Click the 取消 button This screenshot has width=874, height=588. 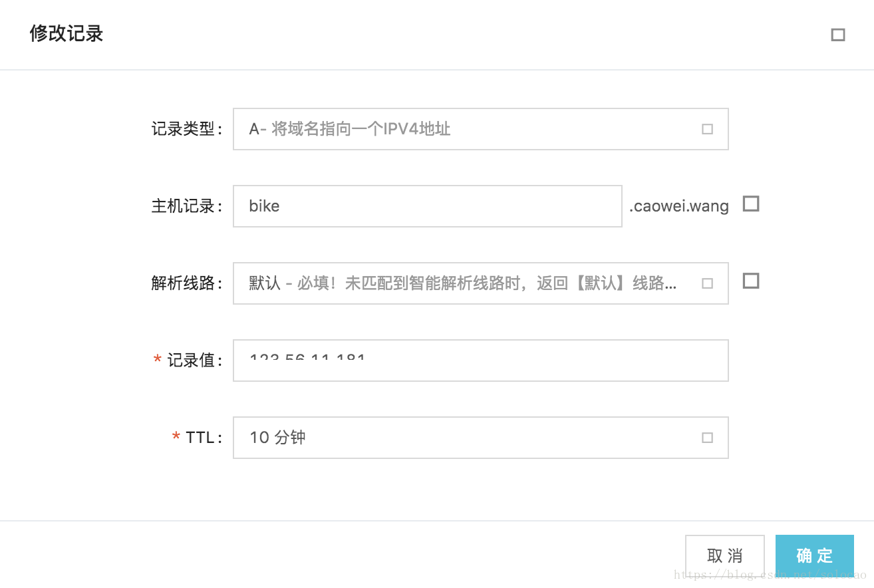725,555
